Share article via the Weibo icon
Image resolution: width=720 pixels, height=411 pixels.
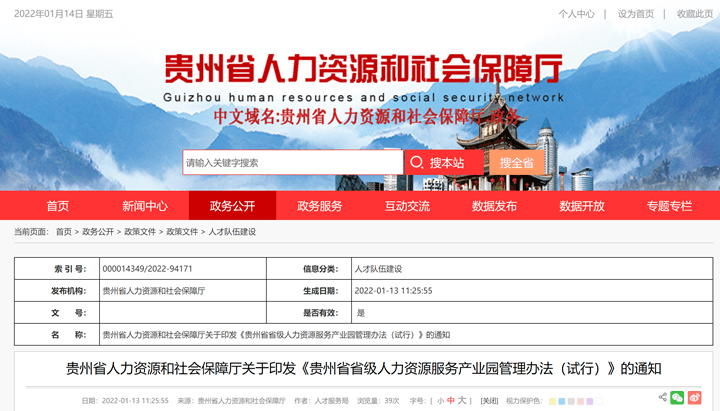[695, 398]
